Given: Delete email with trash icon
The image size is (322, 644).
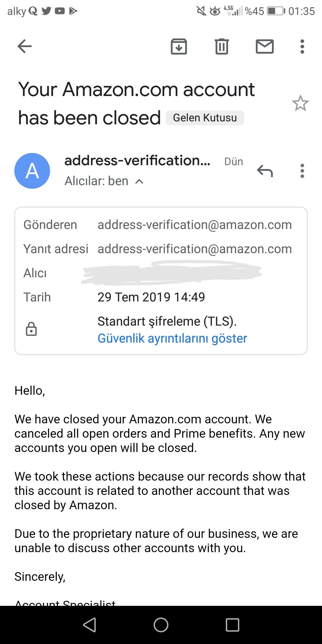Looking at the screenshot, I should click(x=222, y=47).
